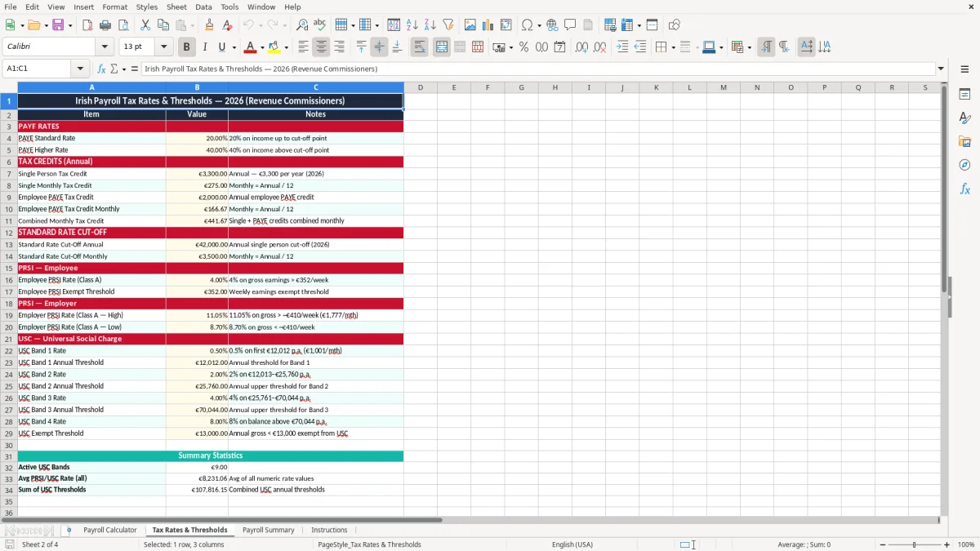Switch to the Instructions sheet tab
This screenshot has height=551, width=980.
click(329, 530)
